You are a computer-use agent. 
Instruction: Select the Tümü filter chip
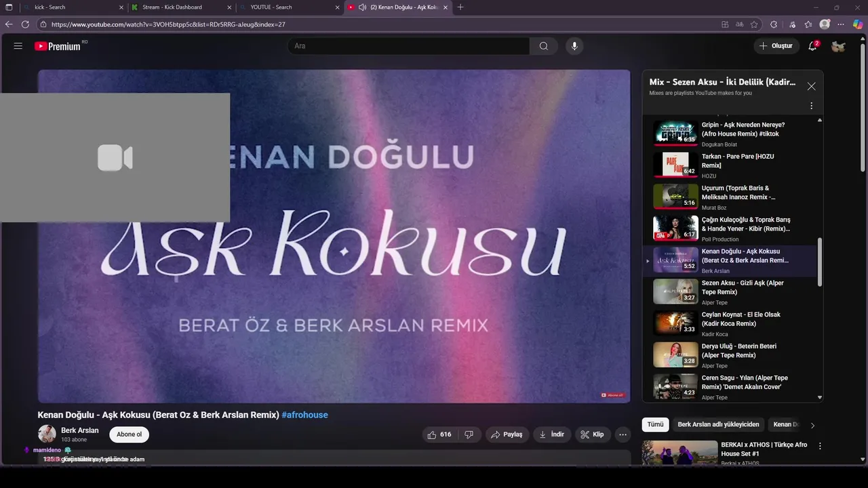click(655, 424)
